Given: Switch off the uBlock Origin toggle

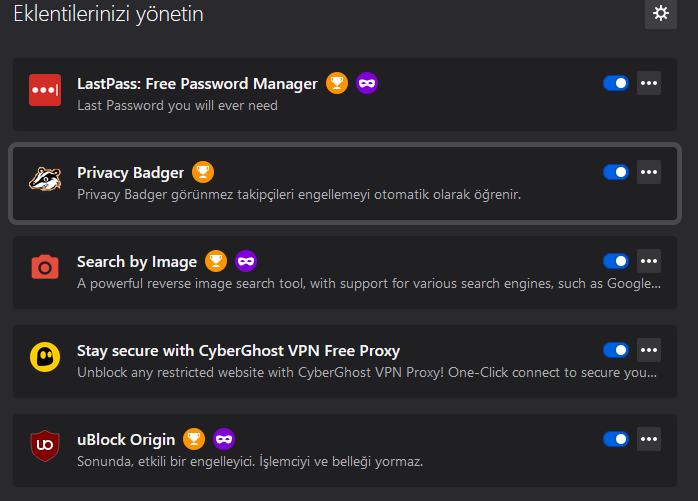Looking at the screenshot, I should [x=616, y=439].
